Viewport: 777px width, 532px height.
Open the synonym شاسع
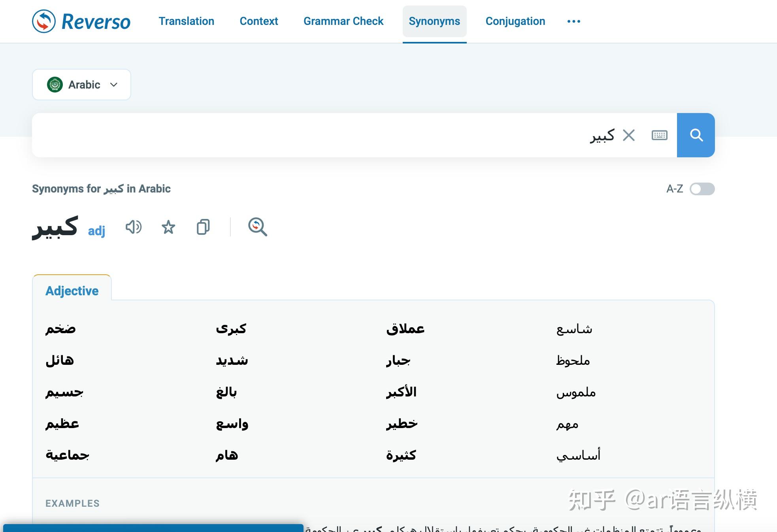point(574,329)
